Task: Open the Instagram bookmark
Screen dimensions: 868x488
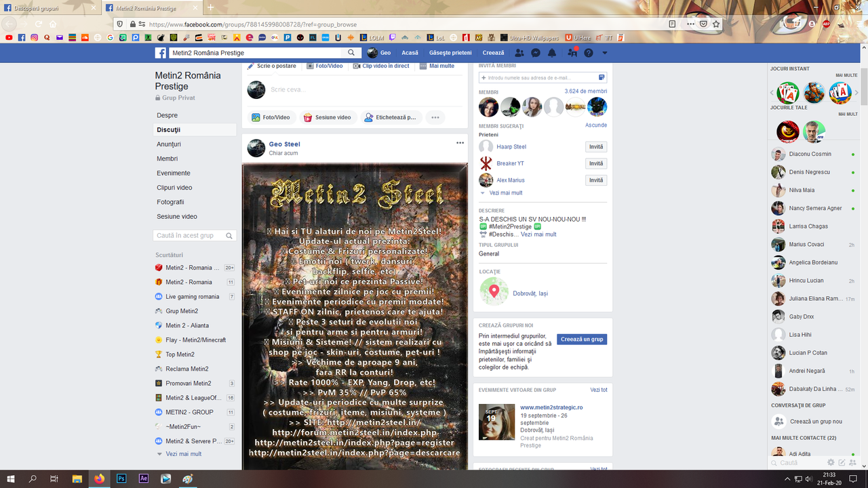Action: tap(34, 37)
